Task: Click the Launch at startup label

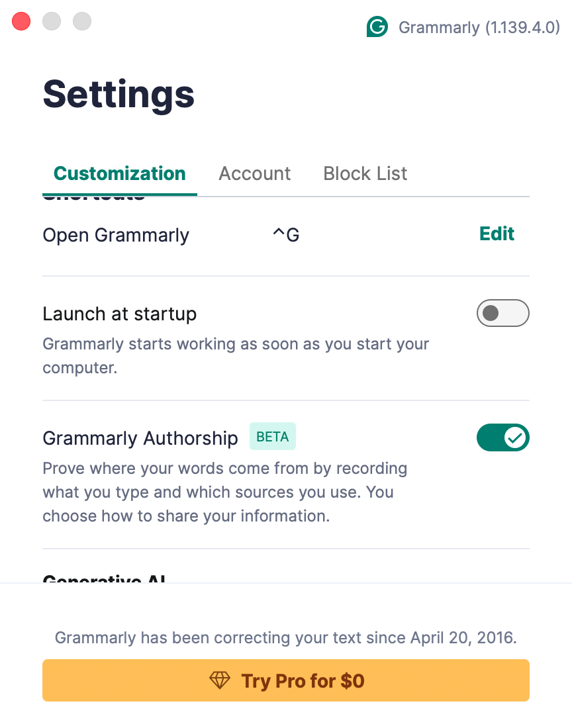Action: point(120,313)
